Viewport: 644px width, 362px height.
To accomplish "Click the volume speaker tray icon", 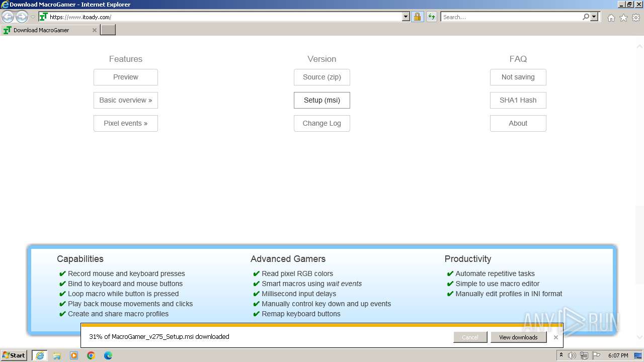I will [x=572, y=355].
